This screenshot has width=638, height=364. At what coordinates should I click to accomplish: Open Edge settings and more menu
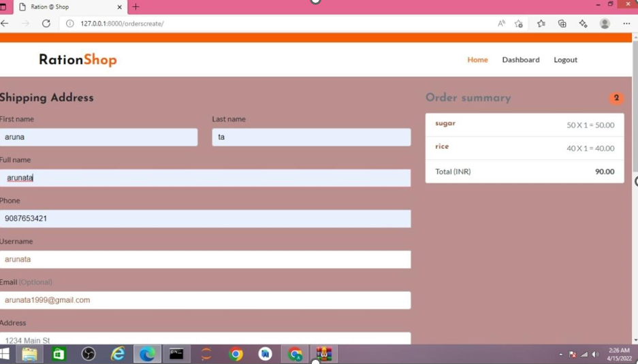(x=626, y=23)
